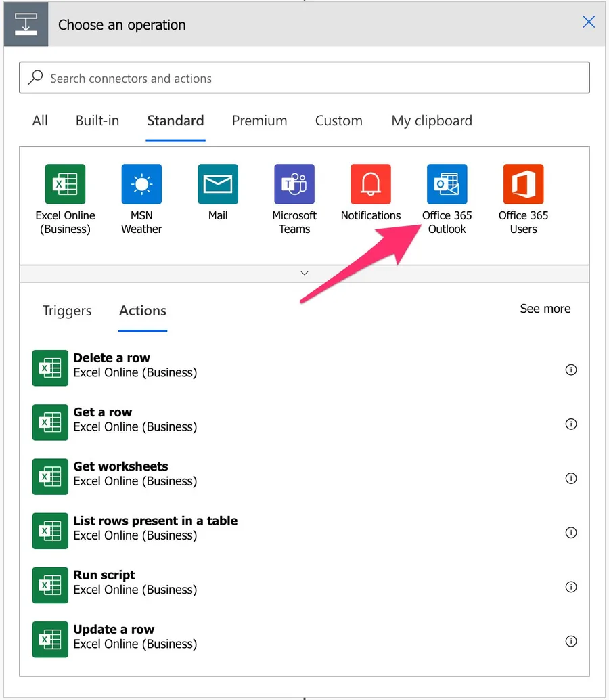Show info for Delete a row action
609x700 pixels.
571,370
